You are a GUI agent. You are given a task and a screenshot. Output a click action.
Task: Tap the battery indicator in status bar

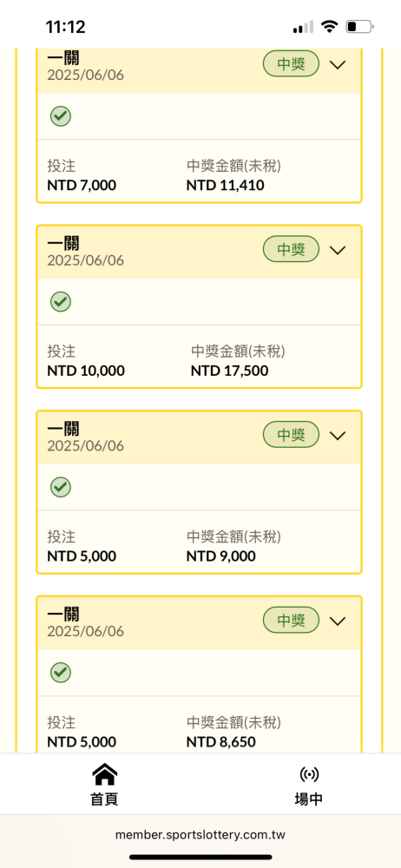tap(359, 27)
